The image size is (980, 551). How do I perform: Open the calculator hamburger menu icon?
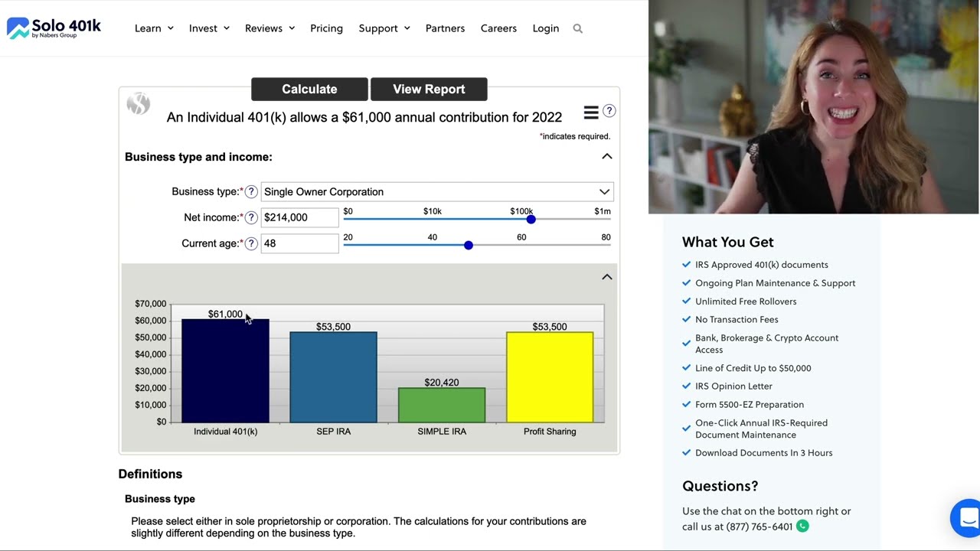(x=591, y=112)
